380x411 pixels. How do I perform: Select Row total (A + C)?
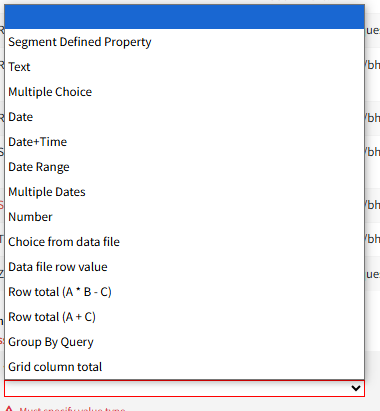pyautogui.click(x=184, y=317)
